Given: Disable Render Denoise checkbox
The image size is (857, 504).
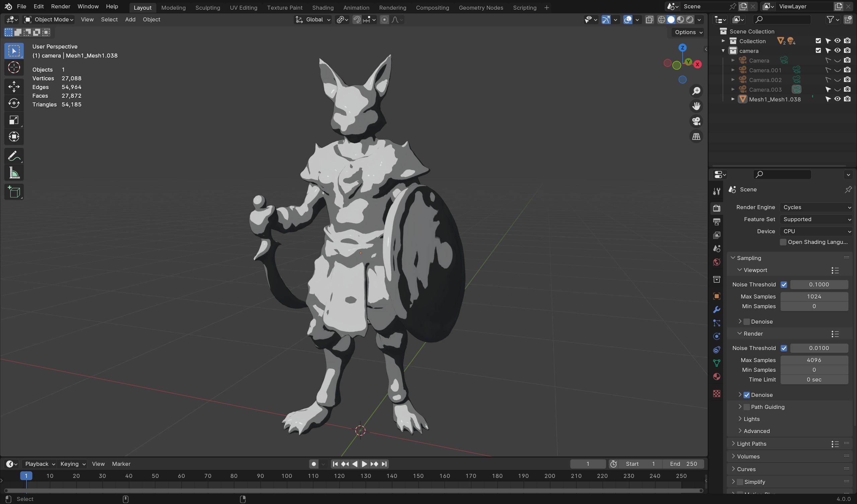Looking at the screenshot, I should point(747,395).
